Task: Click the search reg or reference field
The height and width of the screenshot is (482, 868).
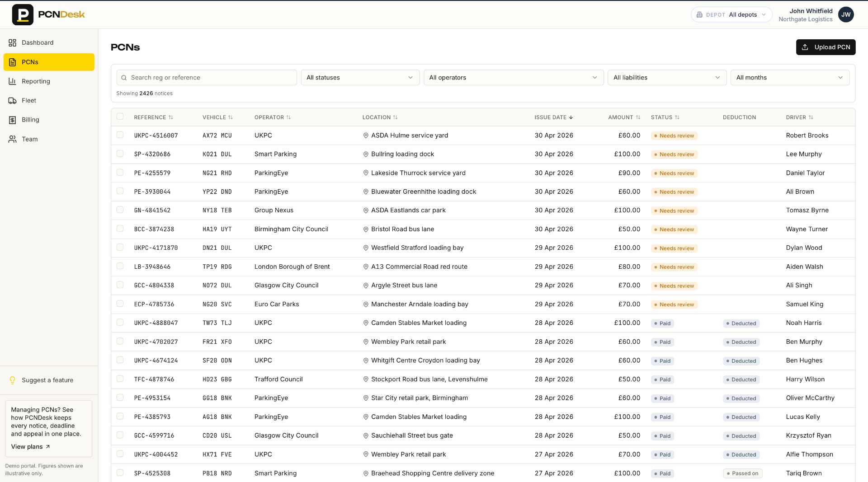Action: pyautogui.click(x=207, y=78)
